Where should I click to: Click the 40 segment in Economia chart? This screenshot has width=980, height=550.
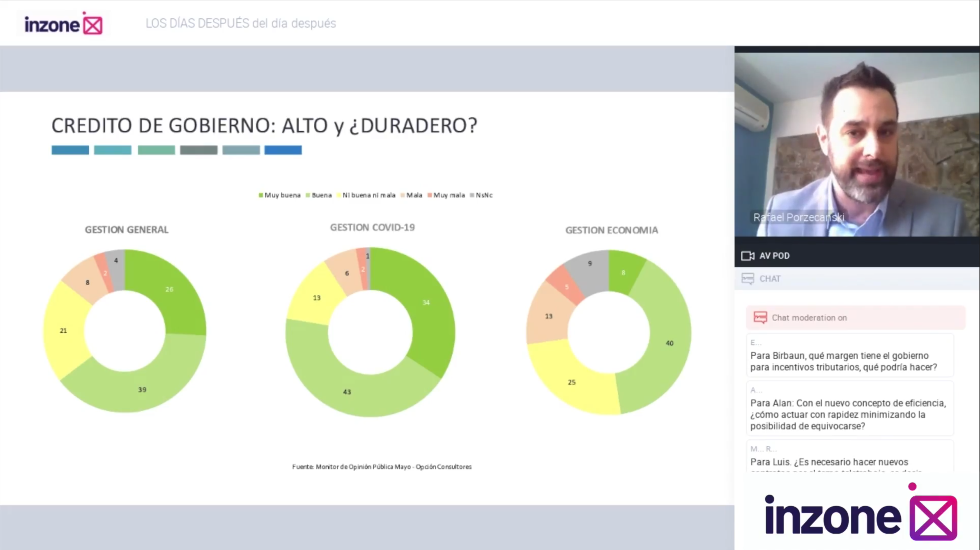670,343
